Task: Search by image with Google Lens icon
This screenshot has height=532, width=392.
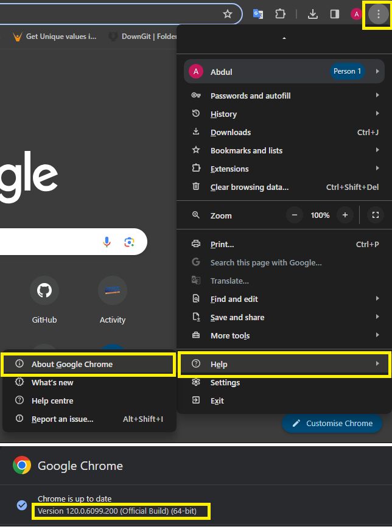Action: [129, 242]
